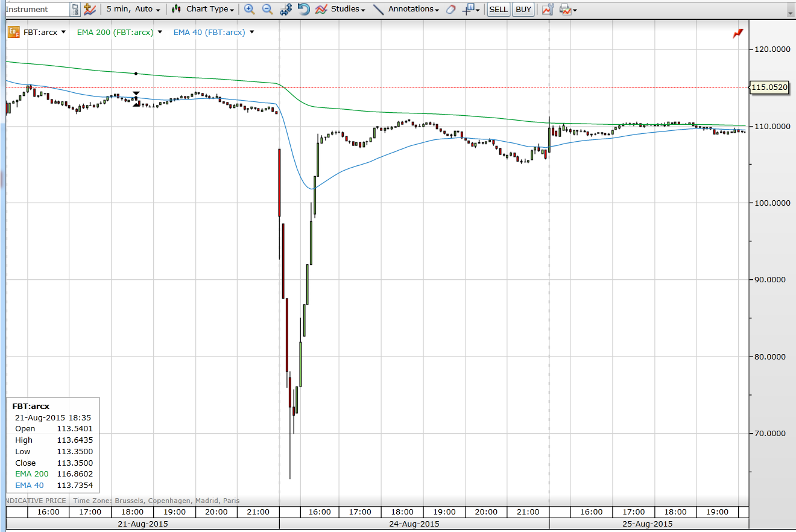
Task: Click the 24-Aug-2015 date label
Action: (414, 524)
